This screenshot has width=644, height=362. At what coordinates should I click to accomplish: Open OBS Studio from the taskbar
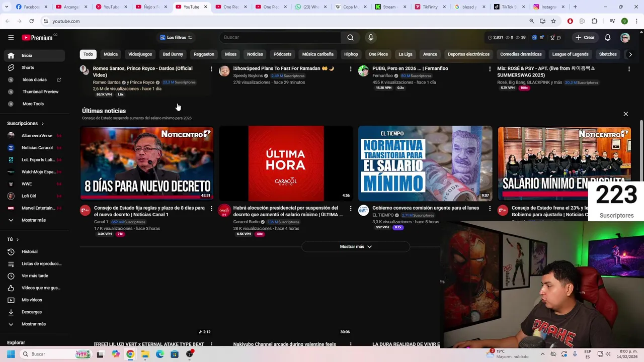[190, 354]
